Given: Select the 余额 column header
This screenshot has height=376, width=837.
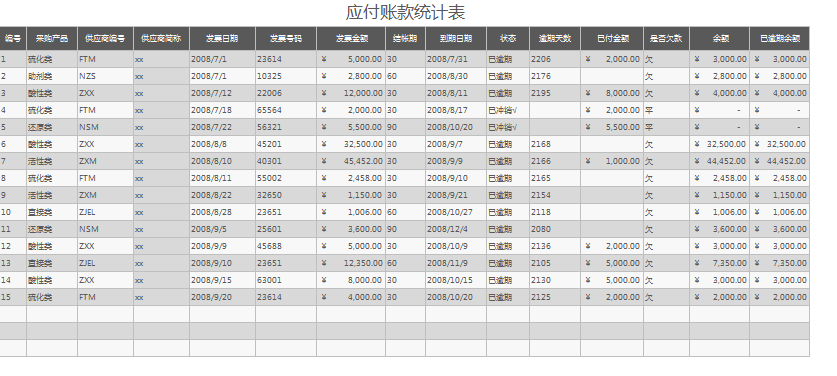Looking at the screenshot, I should point(719,38).
